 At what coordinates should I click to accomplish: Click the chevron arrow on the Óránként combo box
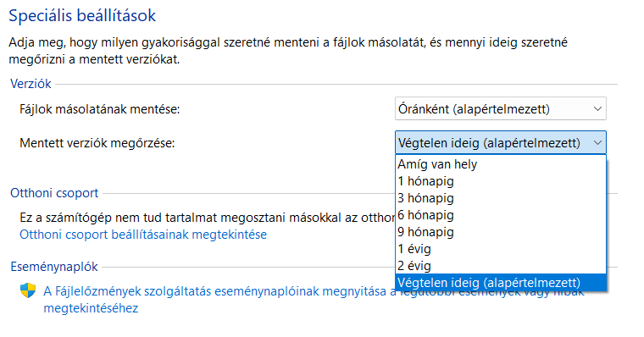597,108
